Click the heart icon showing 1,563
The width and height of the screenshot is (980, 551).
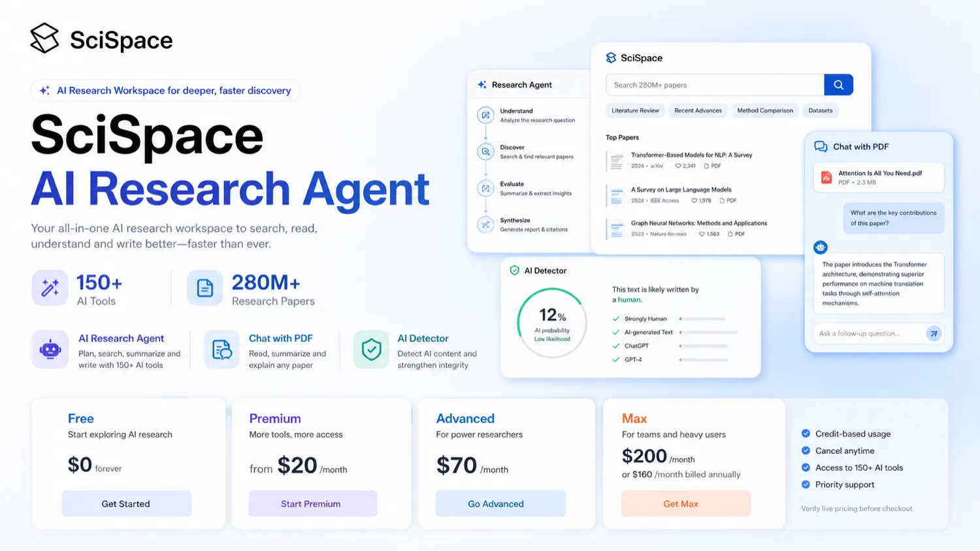pyautogui.click(x=702, y=234)
